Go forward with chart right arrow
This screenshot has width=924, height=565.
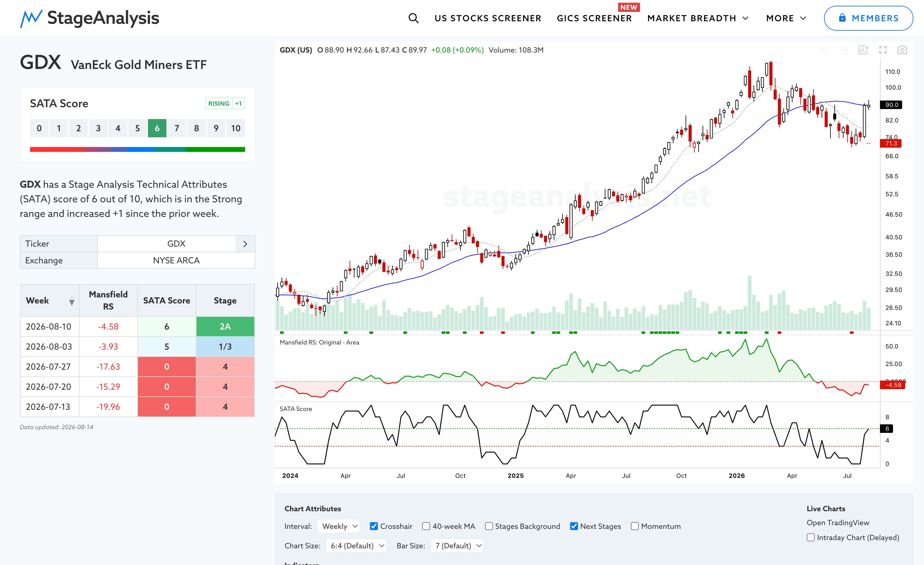pos(844,50)
